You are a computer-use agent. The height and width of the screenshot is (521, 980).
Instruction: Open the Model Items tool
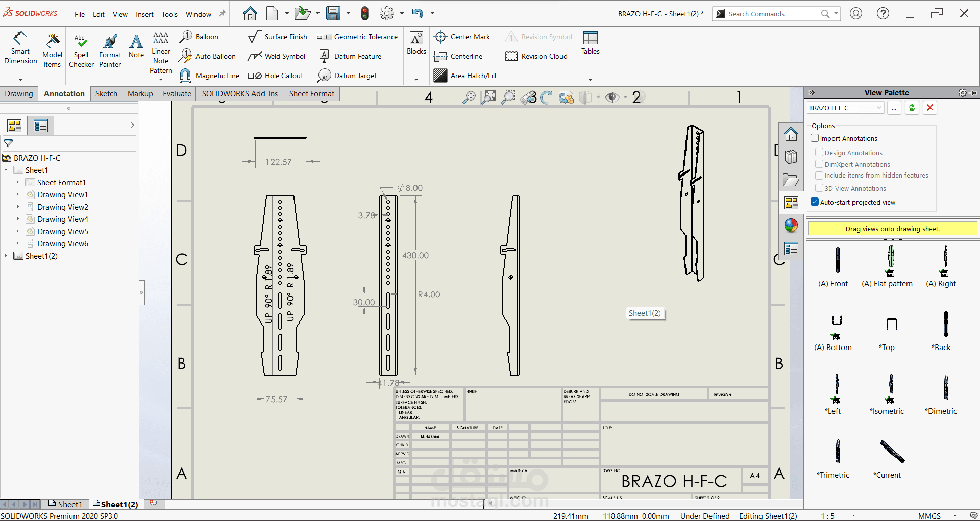pos(52,51)
